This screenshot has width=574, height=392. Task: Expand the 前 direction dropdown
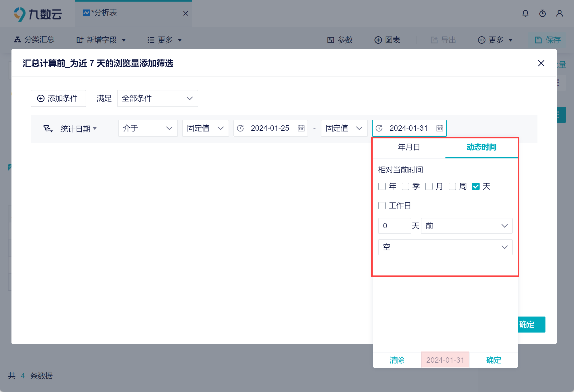pos(466,226)
